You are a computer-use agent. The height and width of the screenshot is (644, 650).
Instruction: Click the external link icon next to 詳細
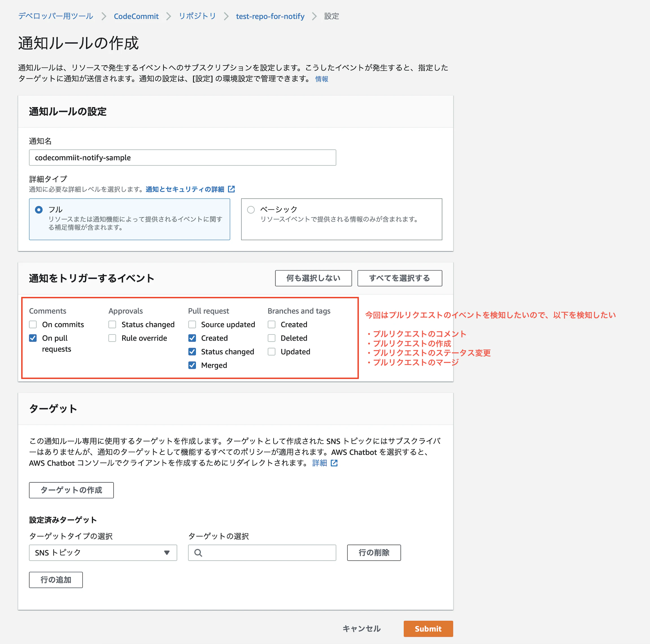click(x=334, y=463)
